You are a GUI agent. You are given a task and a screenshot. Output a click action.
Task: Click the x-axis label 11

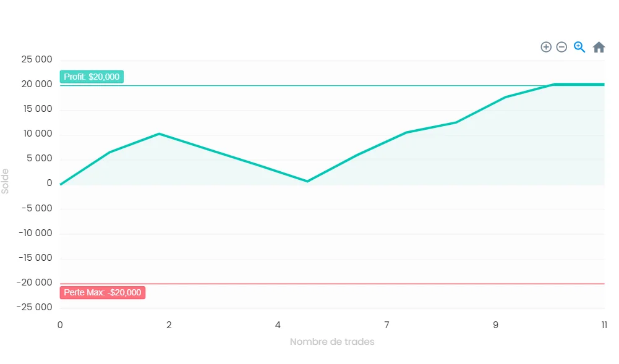coord(604,325)
